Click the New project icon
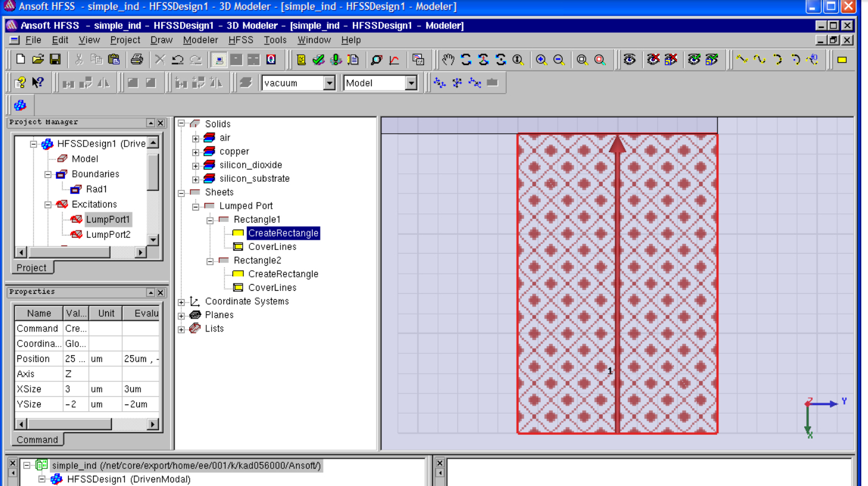The height and width of the screenshot is (486, 868). point(21,60)
